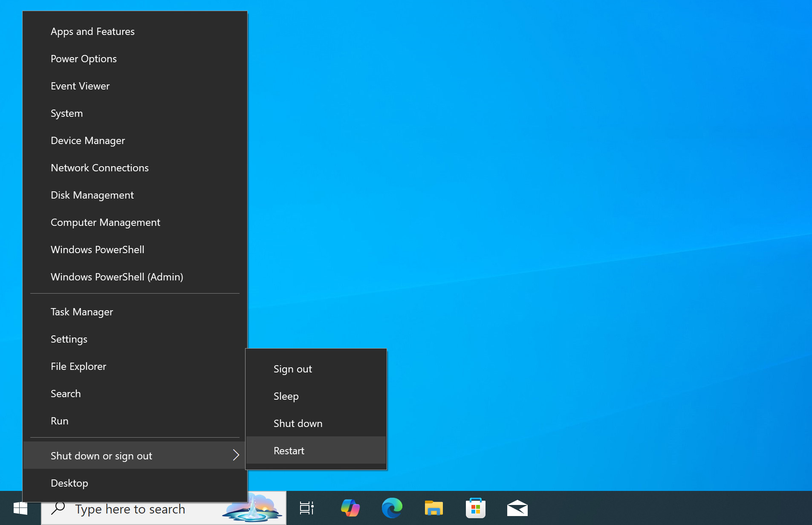
Task: Click the search magnifier icon
Action: coord(58,508)
